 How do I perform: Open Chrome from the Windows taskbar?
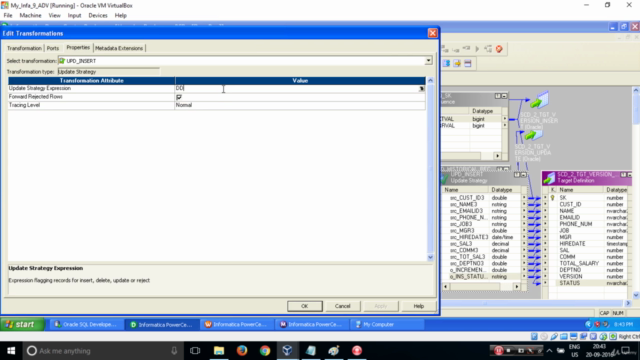click(265, 351)
